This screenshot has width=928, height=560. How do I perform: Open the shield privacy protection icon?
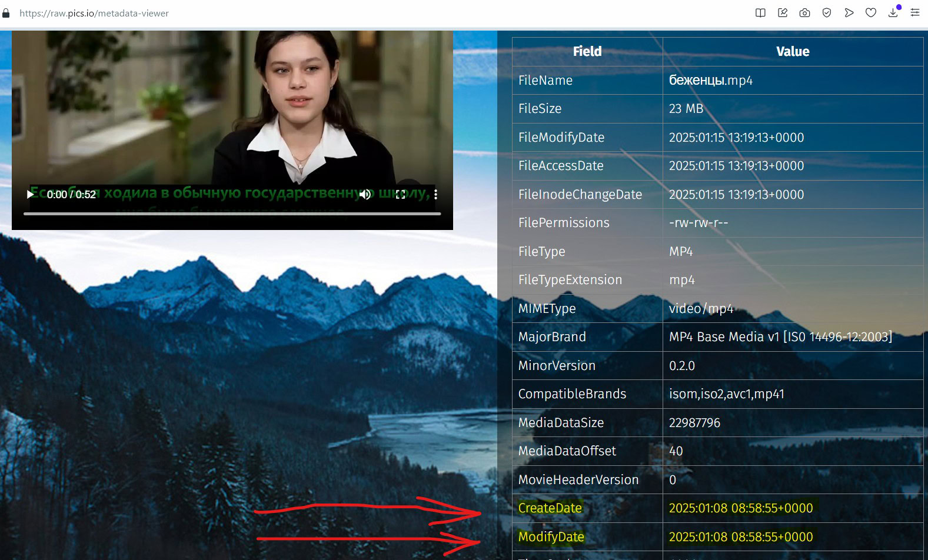click(x=827, y=13)
